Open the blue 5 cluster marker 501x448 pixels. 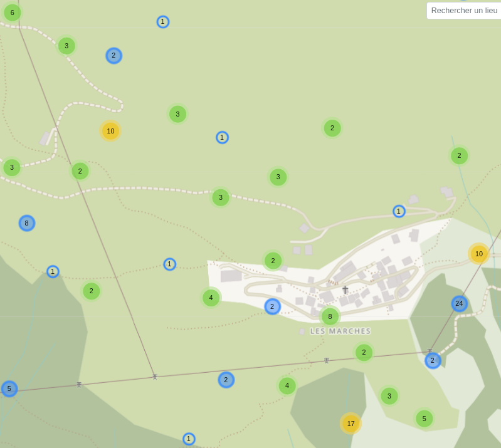coord(9,388)
